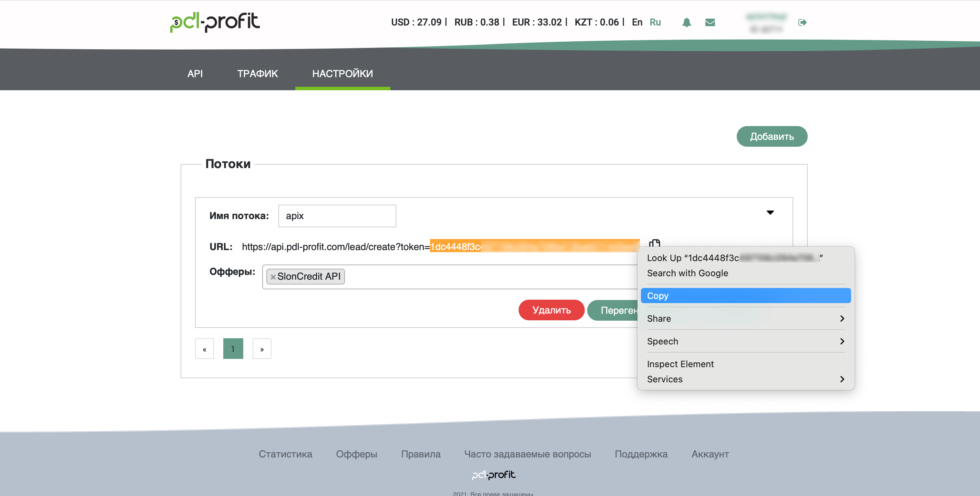Open Аккаунт footer link
Screen dimensions: 980x496
click(x=710, y=454)
